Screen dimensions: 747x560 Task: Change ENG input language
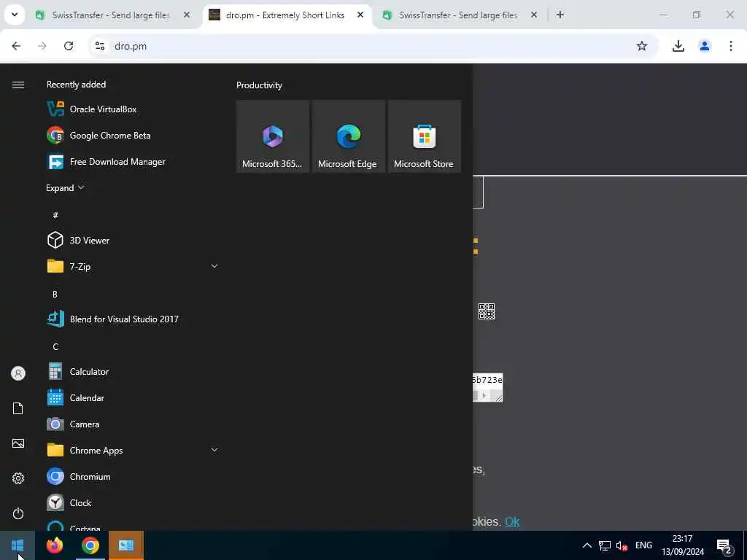(x=643, y=545)
